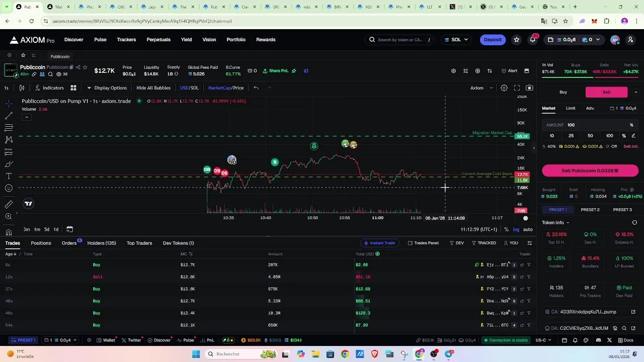The height and width of the screenshot is (362, 644).
Task: Click Sell Publiccoin button
Action: point(590,171)
